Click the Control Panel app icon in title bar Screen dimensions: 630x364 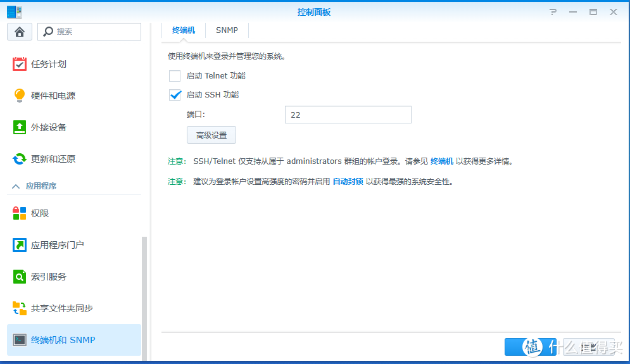click(15, 12)
